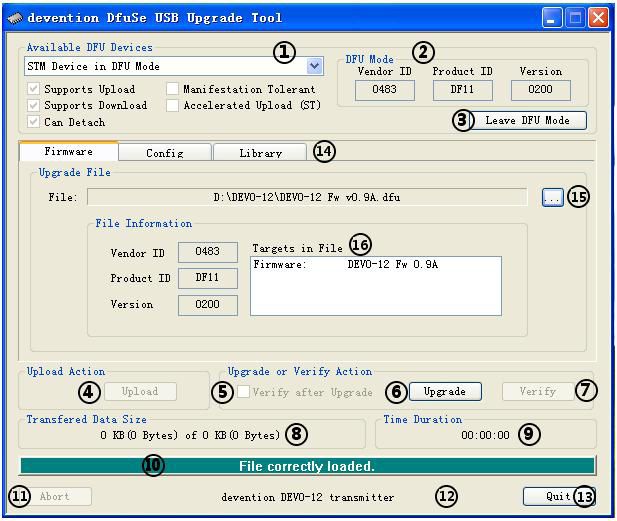This screenshot has height=521, width=617.
Task: Click File Information Vendor ID field
Action: click(208, 252)
